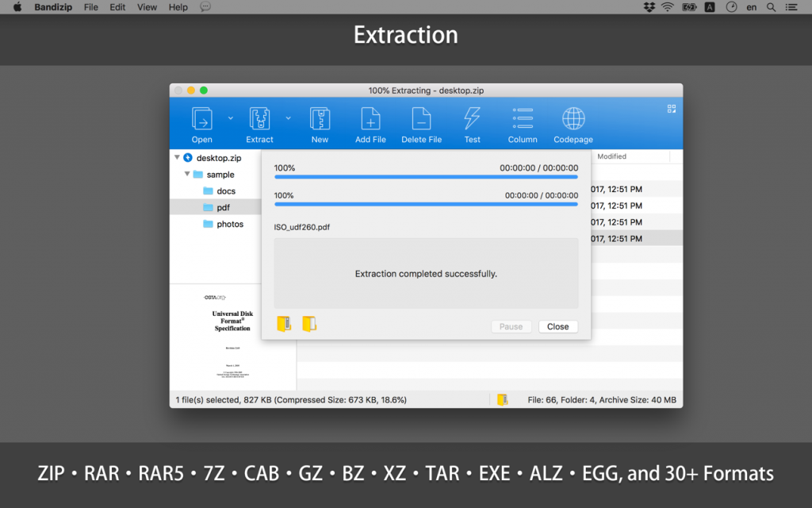Collapse the sample folder in the sidebar
812x508 pixels.
[x=186, y=174]
